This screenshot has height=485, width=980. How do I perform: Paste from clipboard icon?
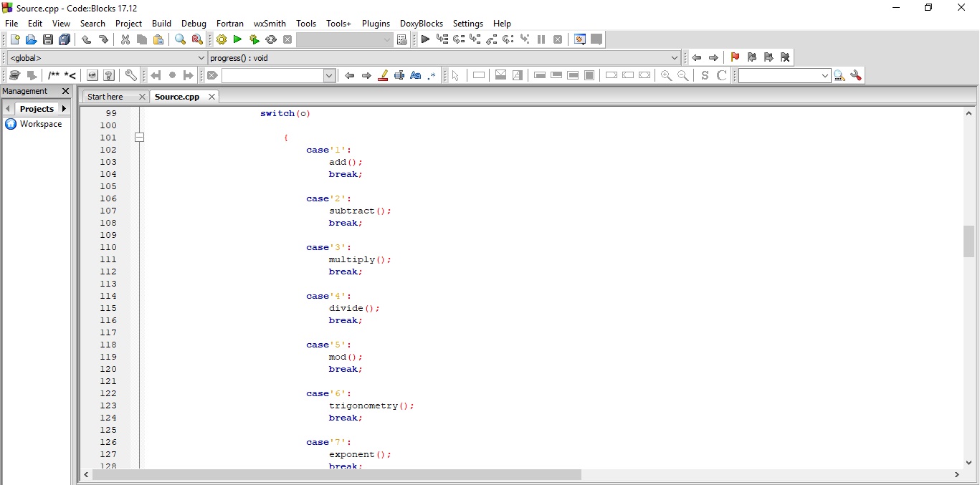point(158,39)
